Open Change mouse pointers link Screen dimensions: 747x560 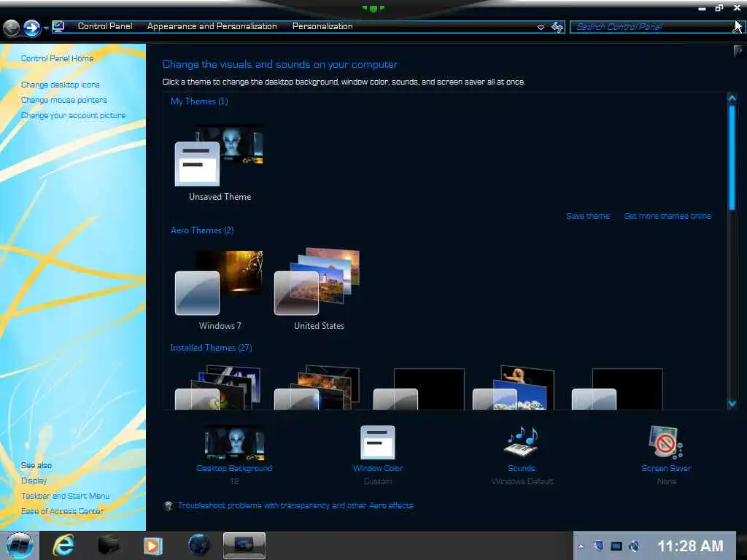pos(64,100)
